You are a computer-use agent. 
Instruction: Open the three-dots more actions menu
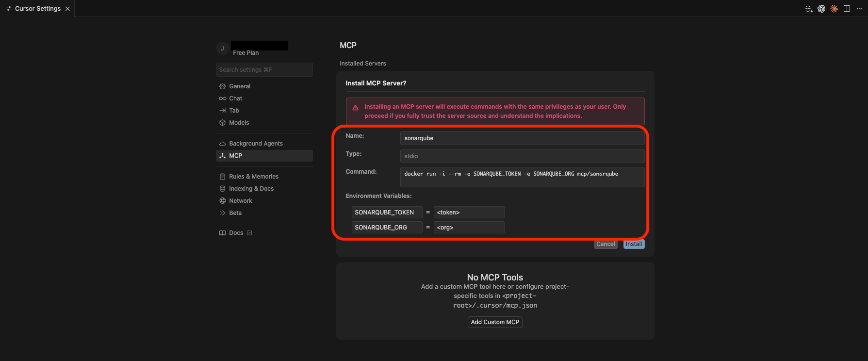859,9
